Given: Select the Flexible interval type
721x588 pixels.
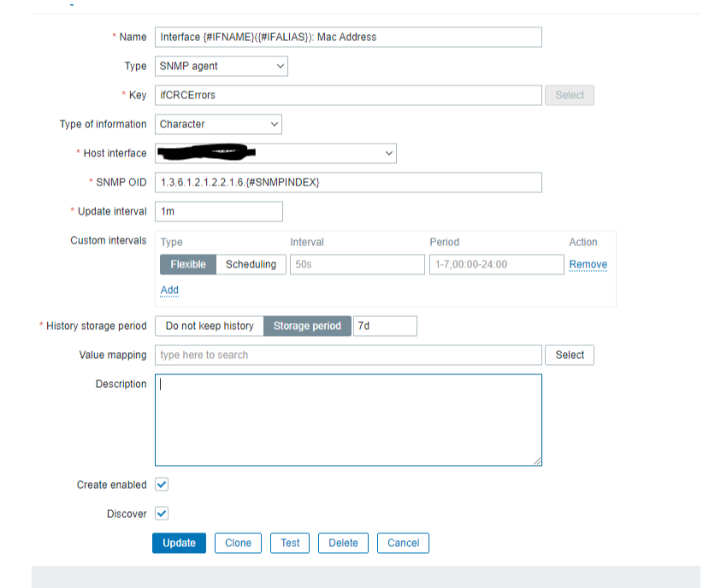Looking at the screenshot, I should [188, 264].
